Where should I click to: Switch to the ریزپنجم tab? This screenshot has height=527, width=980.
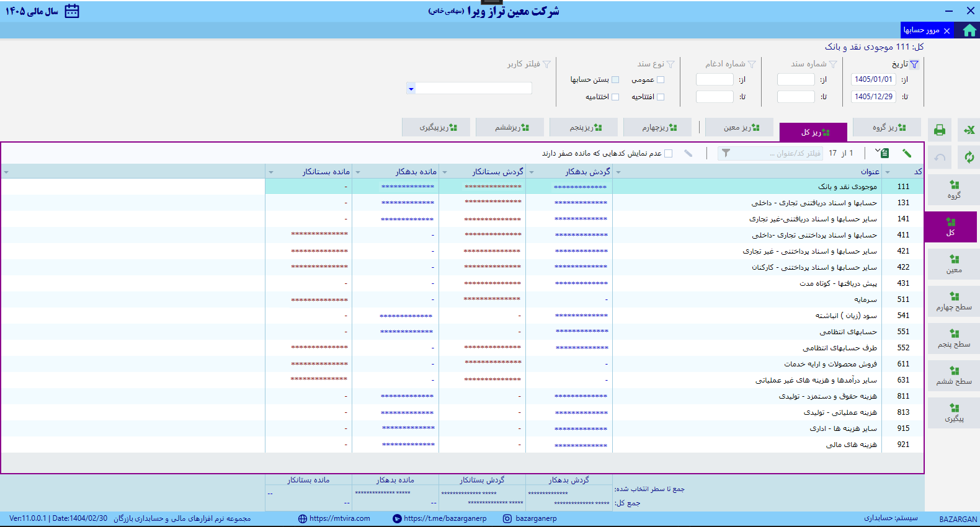tap(584, 127)
